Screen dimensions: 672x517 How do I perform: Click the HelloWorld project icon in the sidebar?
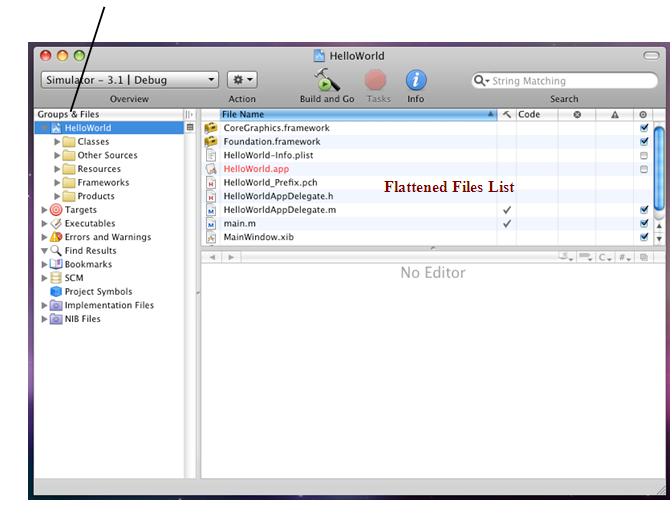pos(56,128)
